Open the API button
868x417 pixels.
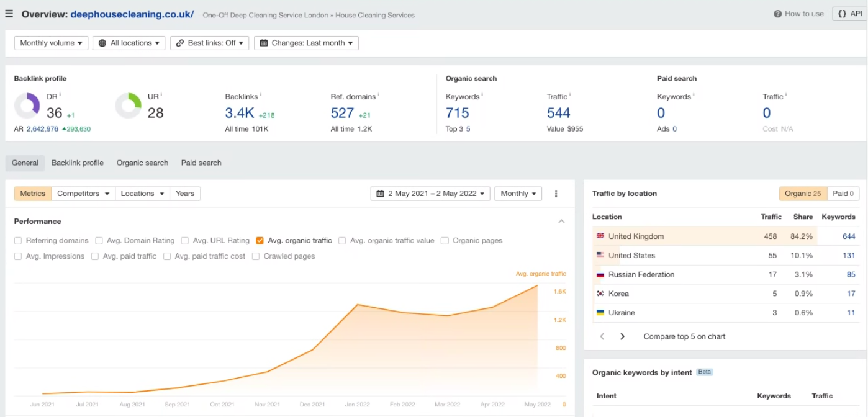tap(849, 14)
